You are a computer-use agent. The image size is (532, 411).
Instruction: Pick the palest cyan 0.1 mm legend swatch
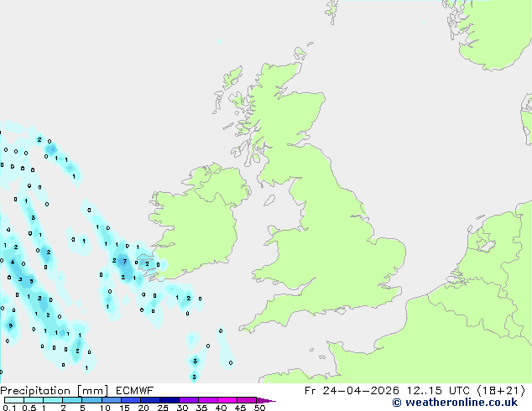pos(14,400)
